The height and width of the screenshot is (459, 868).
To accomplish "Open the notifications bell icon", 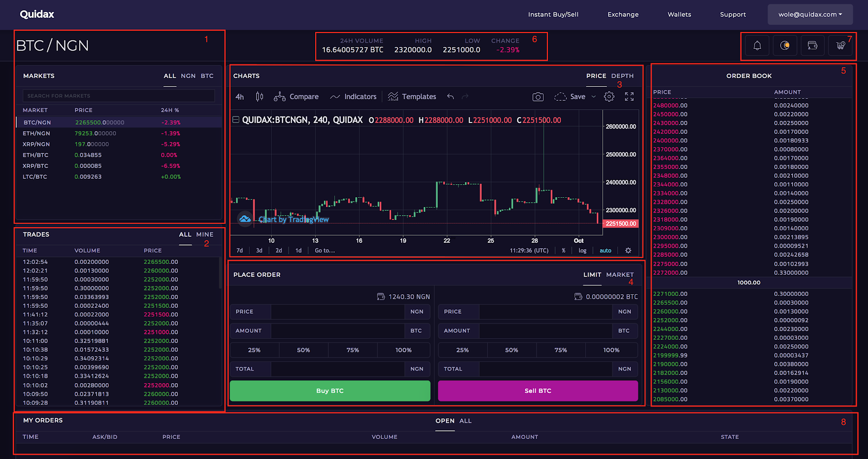I will coord(757,46).
